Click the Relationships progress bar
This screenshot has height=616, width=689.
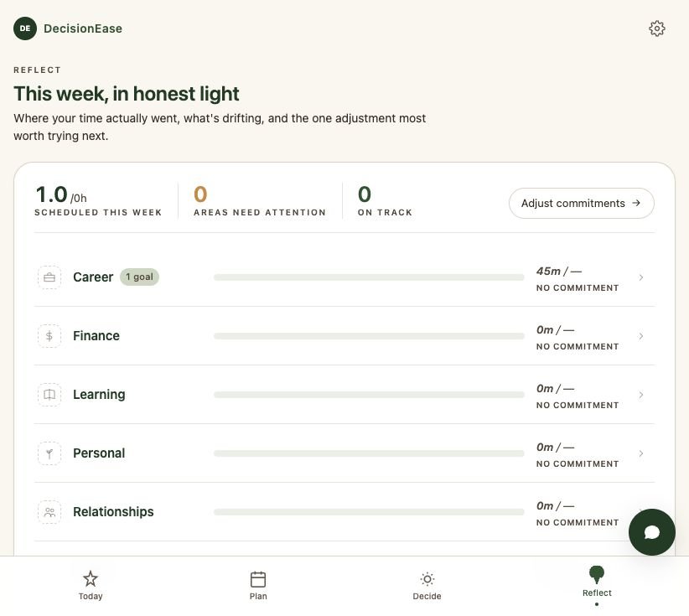[x=369, y=512]
